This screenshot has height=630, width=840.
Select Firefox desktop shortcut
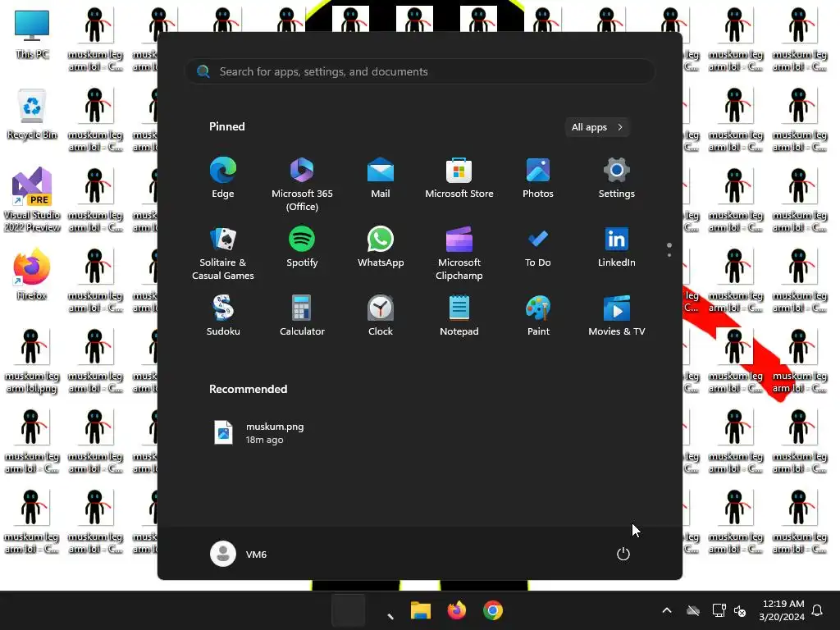click(x=32, y=274)
